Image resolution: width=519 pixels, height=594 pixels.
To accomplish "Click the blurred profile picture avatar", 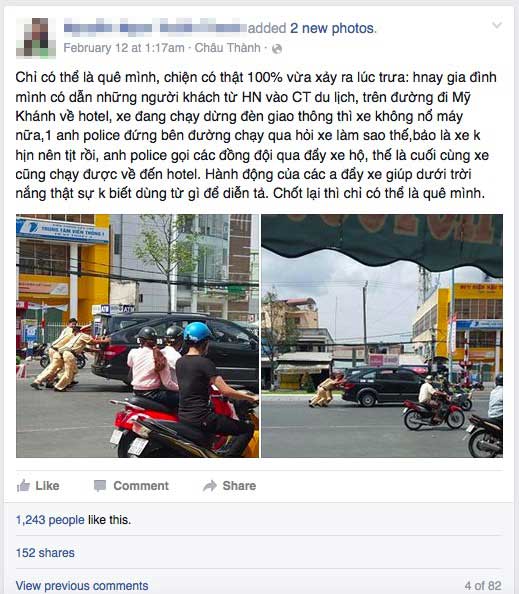I will (x=36, y=38).
